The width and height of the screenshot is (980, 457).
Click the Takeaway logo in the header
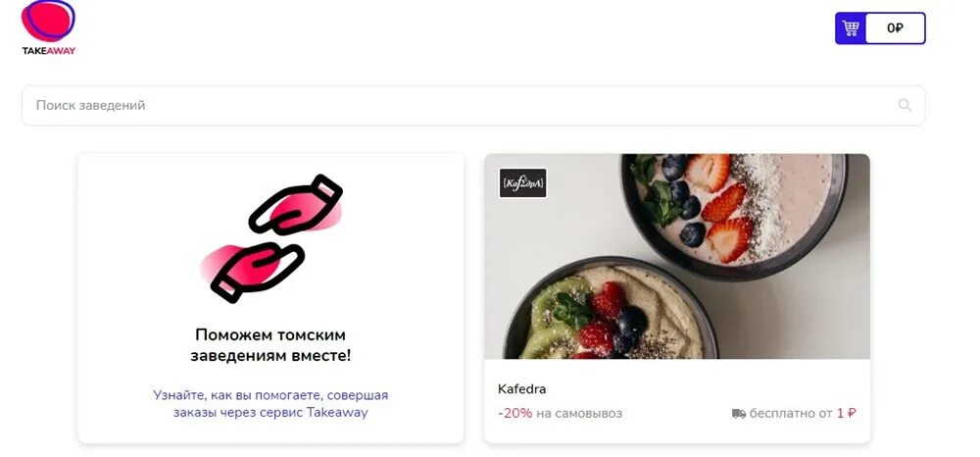[49, 27]
